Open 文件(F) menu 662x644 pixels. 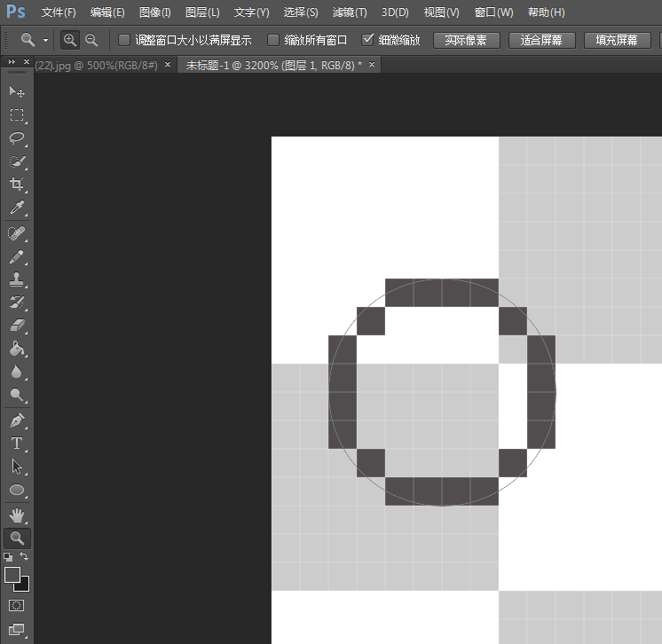tap(59, 12)
